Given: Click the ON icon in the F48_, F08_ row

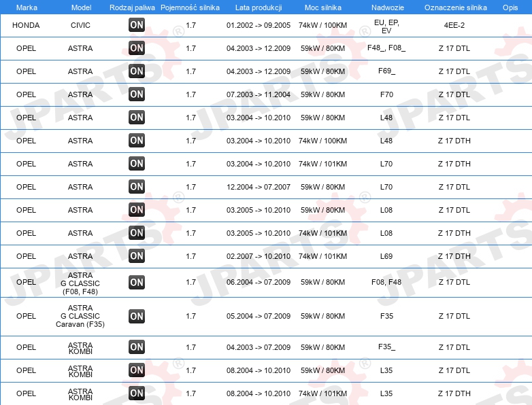Looking at the screenshot, I should coord(137,48).
